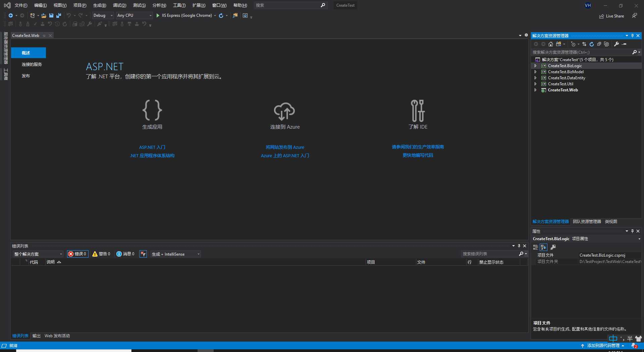The height and width of the screenshot is (352, 644).
Task: Expand the CreateTest.Web project node
Action: click(x=535, y=90)
